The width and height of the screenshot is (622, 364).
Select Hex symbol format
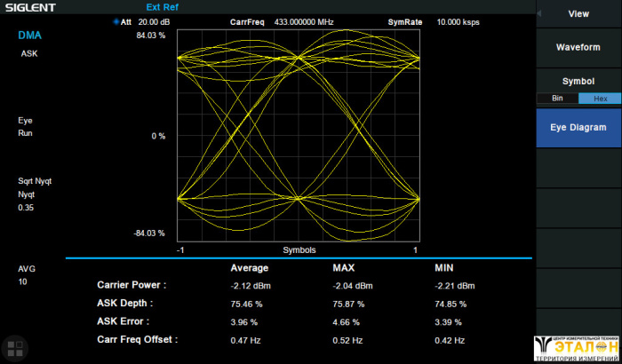pyautogui.click(x=600, y=98)
